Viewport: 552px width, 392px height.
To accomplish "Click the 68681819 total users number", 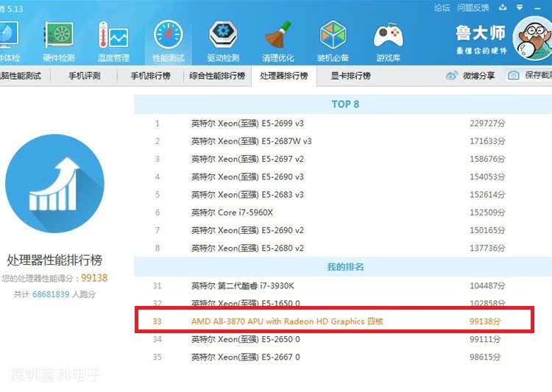I will [51, 294].
